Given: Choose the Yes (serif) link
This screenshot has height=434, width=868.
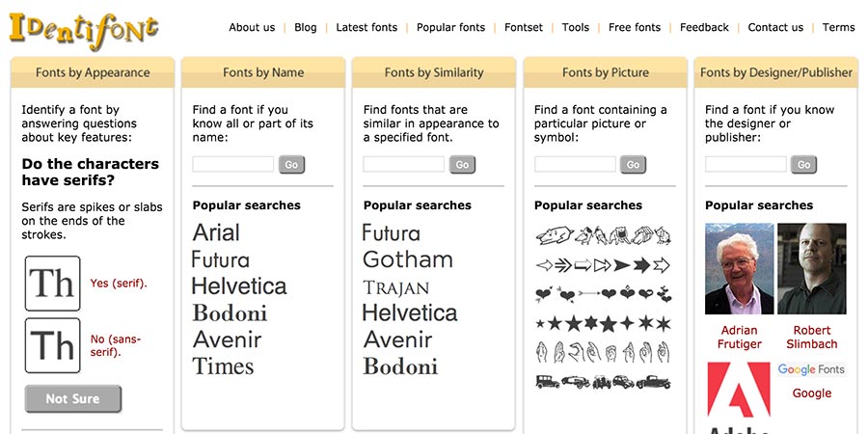Looking at the screenshot, I should 119,284.
